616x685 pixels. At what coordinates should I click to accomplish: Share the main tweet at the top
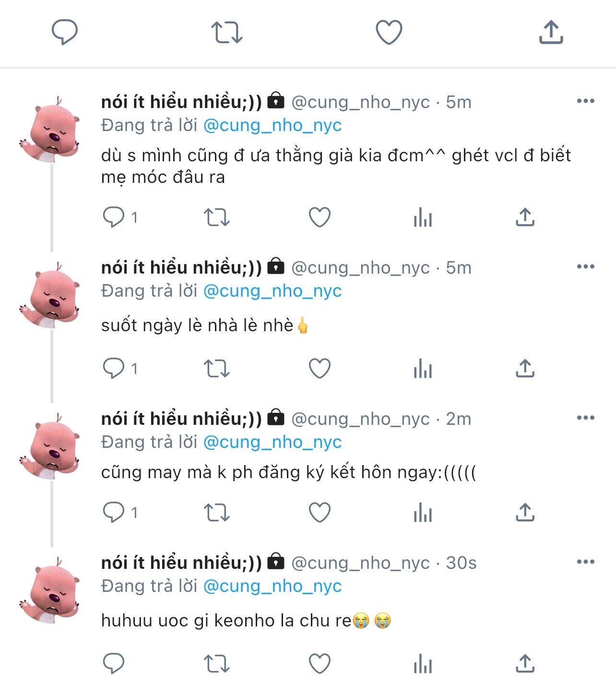coord(551,33)
